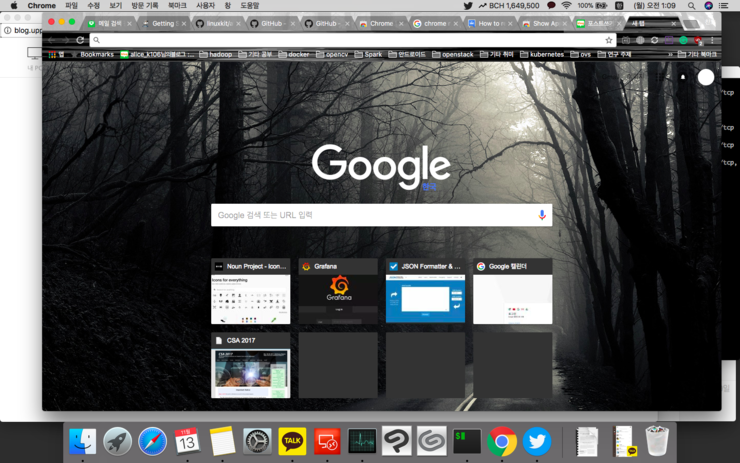
Task: Expand the bookmarks overflow chevron
Action: [670, 54]
